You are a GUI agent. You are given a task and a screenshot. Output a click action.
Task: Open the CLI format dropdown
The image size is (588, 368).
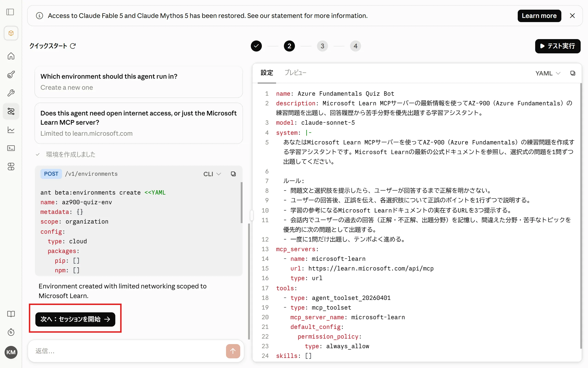tap(212, 174)
